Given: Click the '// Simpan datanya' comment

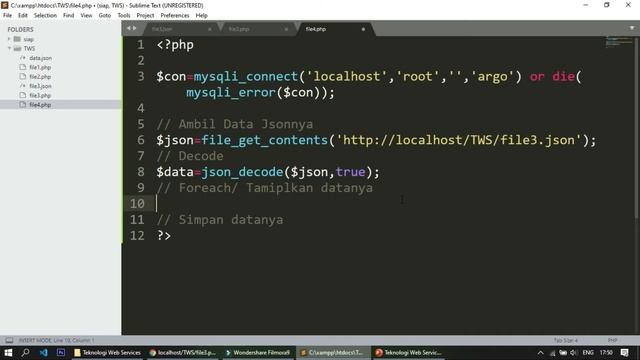Looking at the screenshot, I should pyautogui.click(x=220, y=220).
